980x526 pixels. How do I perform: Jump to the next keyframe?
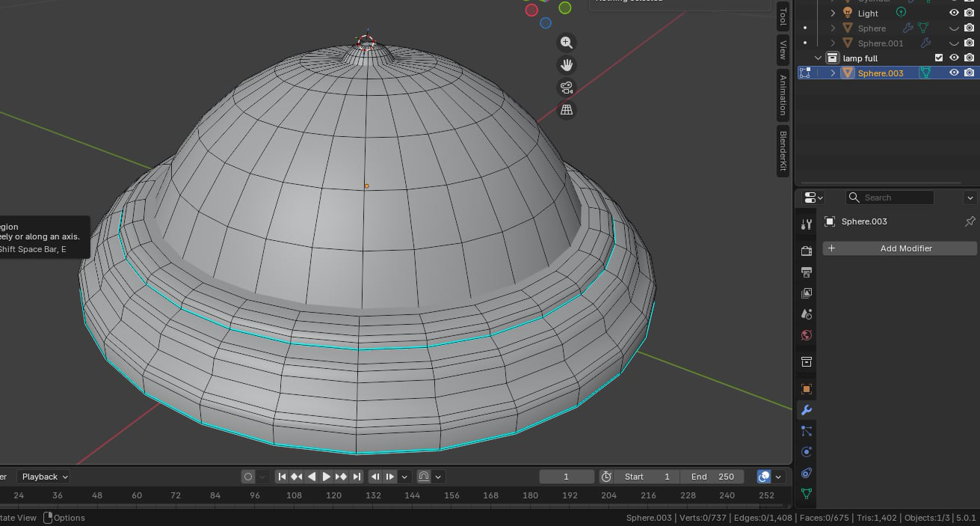(x=341, y=477)
